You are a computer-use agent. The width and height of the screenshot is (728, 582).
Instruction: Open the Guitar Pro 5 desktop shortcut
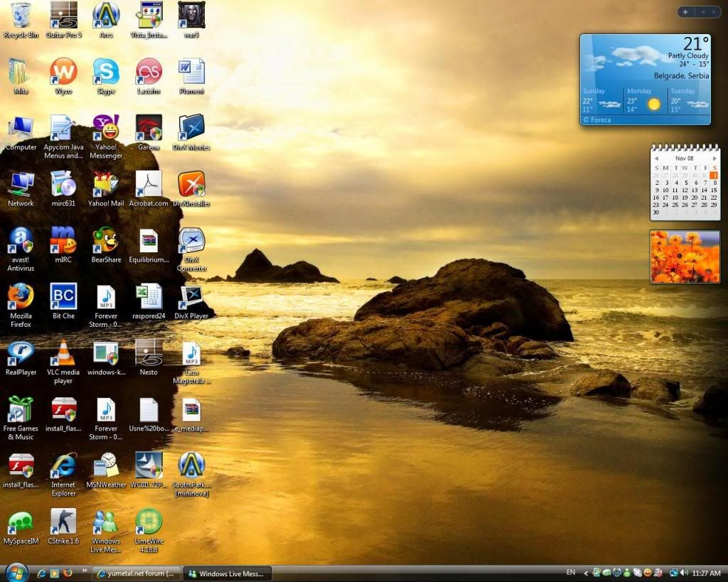(63, 15)
